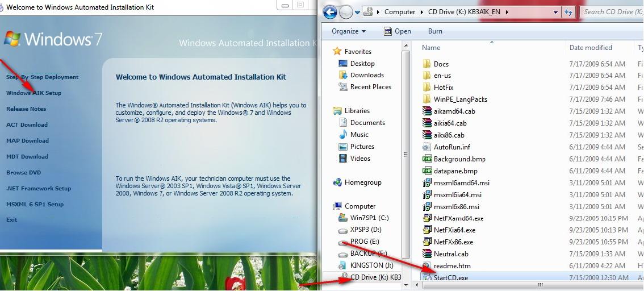
Task: Select the WinPE_LangPacks folder icon
Action: tap(427, 99)
